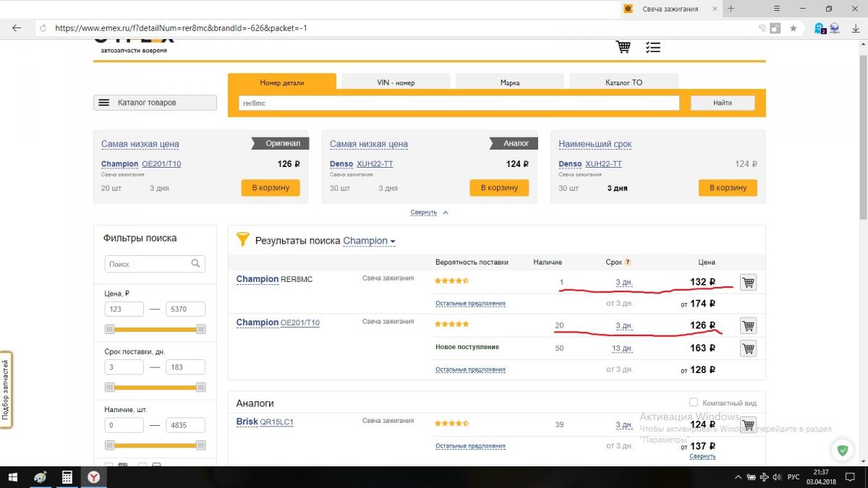
Task: Click the left handle of the Цена slider
Action: (110, 329)
